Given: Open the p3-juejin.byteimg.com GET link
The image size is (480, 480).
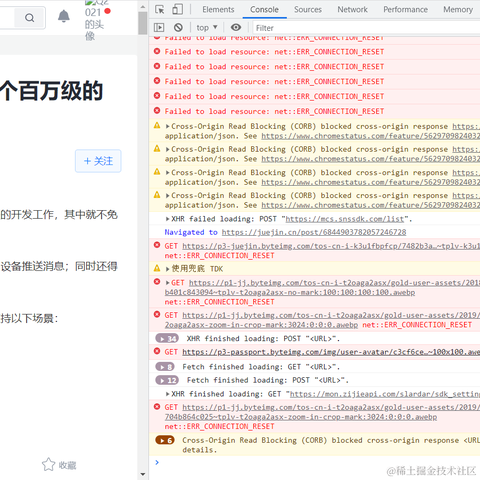Looking at the screenshot, I should [x=331, y=246].
